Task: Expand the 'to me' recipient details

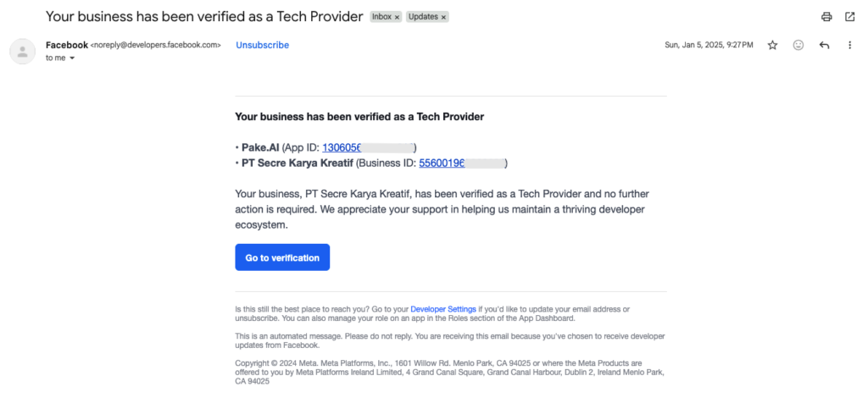Action: pyautogui.click(x=71, y=58)
